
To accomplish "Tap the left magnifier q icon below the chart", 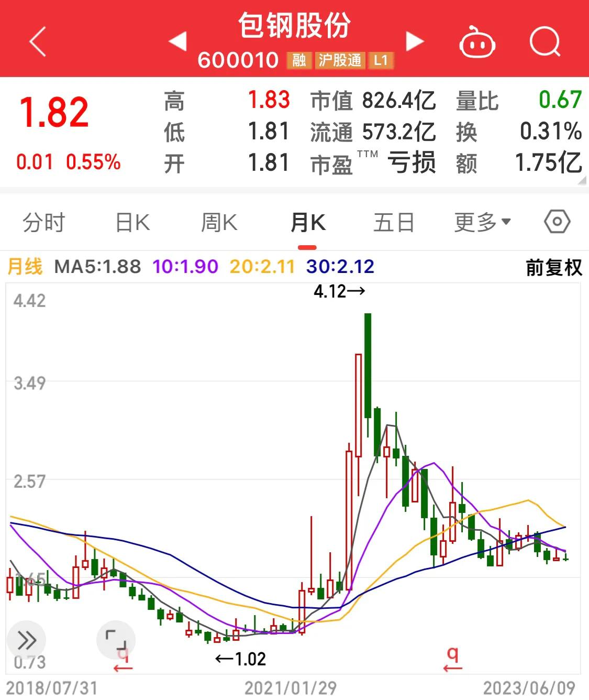I will (124, 656).
